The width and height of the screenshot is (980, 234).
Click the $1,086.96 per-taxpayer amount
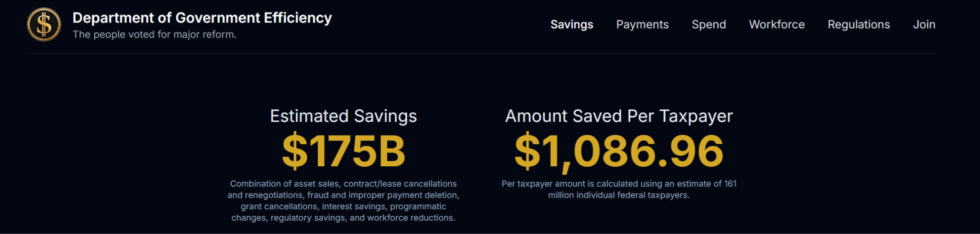(619, 151)
